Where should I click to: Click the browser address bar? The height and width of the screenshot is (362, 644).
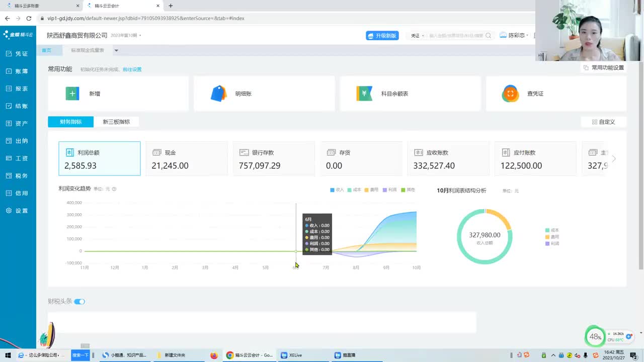[x=282, y=18]
